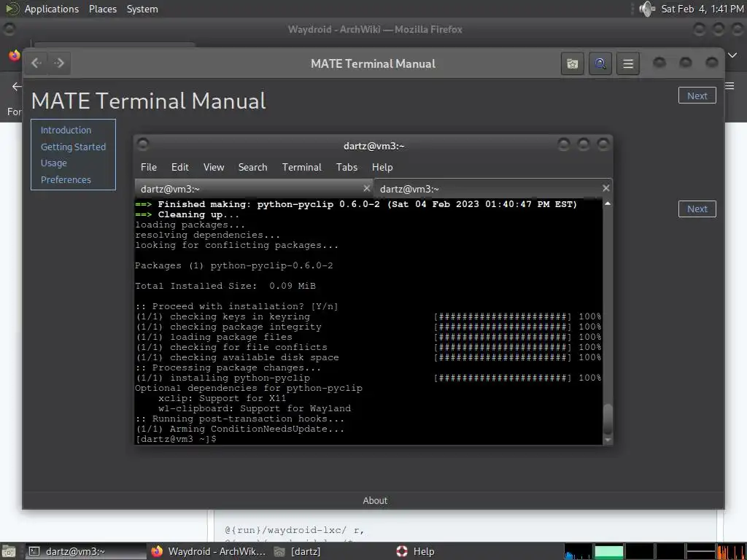
Task: Click the Help viewer window title text
Action: pyautogui.click(x=373, y=64)
